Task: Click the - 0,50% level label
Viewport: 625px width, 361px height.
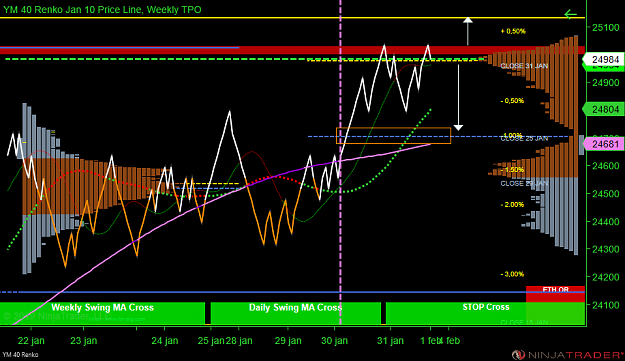Action: 513,101
